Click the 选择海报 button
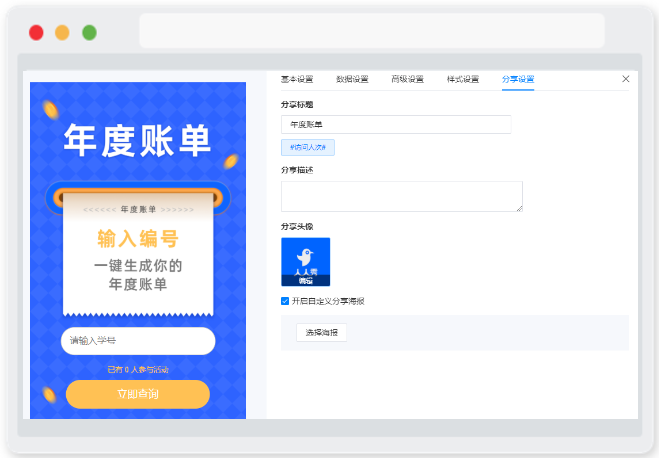The image size is (659, 458). tap(322, 332)
